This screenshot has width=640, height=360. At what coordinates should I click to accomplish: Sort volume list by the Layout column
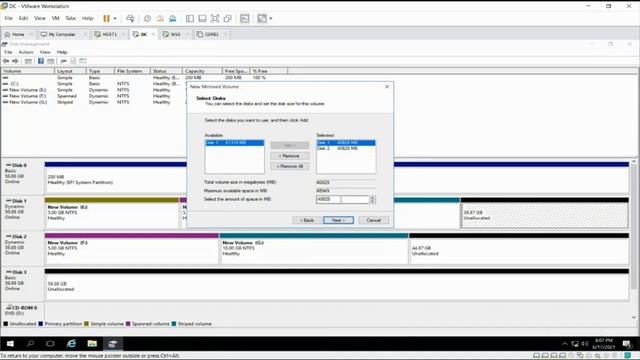click(x=70, y=71)
